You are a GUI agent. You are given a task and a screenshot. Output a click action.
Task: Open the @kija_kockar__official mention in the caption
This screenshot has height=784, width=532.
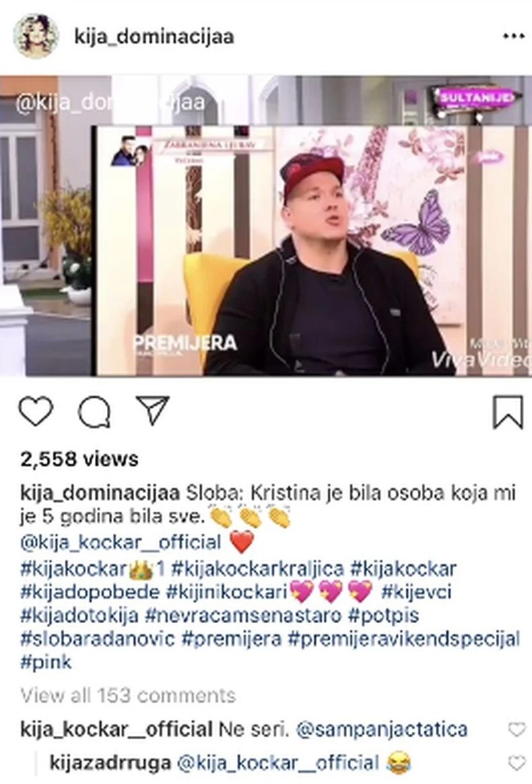click(121, 542)
